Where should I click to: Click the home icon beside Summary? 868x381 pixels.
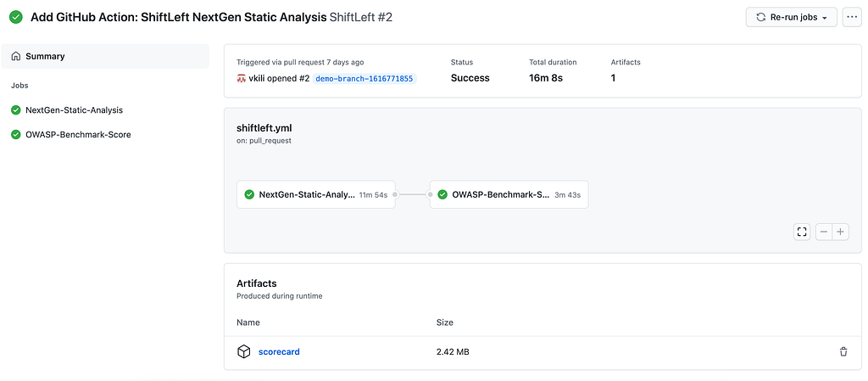[16, 56]
